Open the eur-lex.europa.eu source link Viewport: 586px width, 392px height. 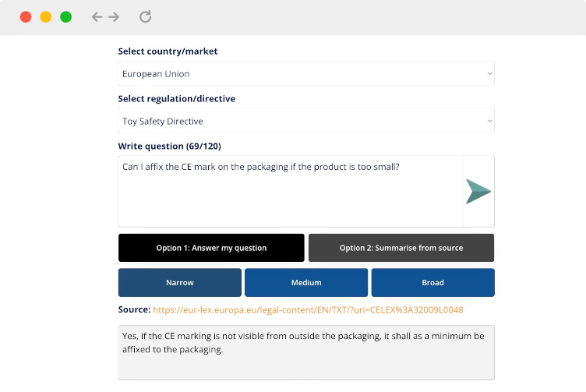pos(308,310)
